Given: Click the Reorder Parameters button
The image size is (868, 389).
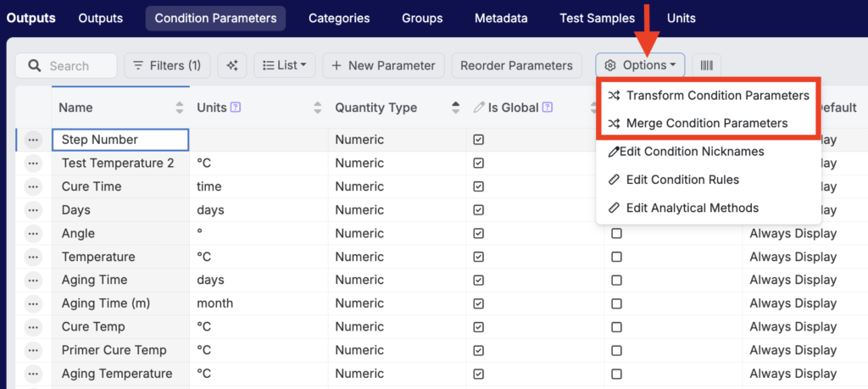Looking at the screenshot, I should pos(516,65).
